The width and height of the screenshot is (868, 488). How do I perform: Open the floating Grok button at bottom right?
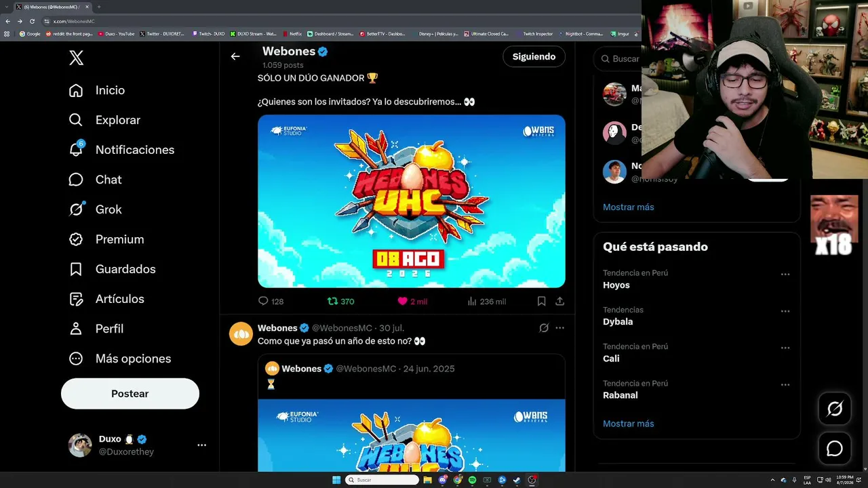(835, 409)
